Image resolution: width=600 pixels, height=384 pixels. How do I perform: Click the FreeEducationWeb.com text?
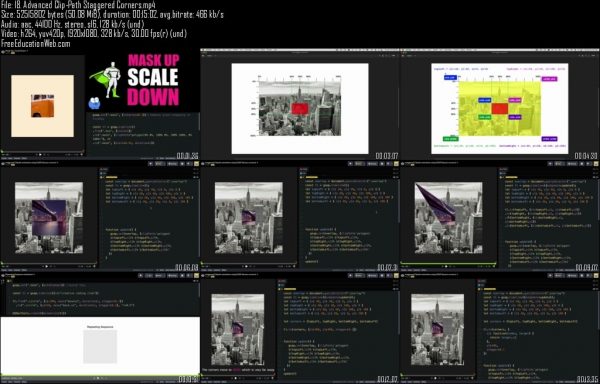point(36,43)
